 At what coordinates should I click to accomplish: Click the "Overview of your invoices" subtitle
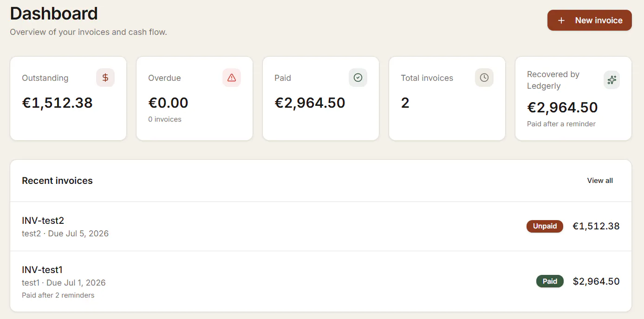click(x=88, y=32)
